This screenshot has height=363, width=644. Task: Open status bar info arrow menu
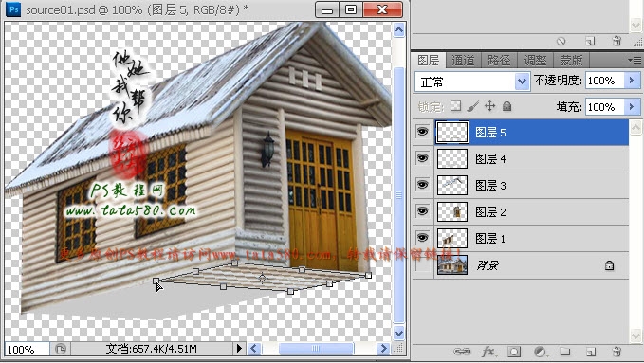click(239, 349)
